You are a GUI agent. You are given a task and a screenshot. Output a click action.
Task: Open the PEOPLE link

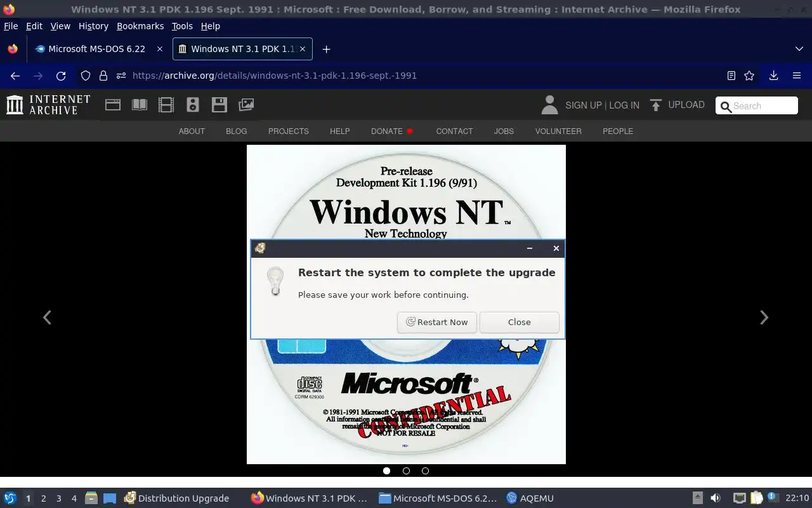pos(618,131)
